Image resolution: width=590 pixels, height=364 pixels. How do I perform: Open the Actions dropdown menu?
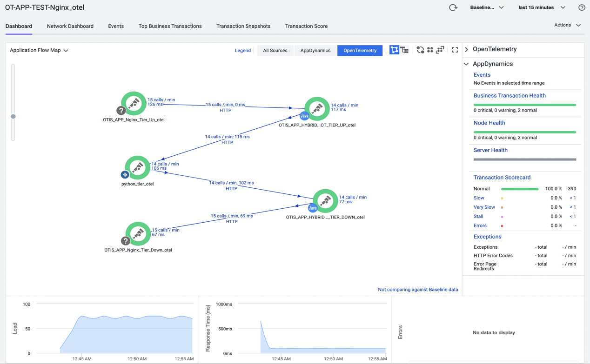[567, 25]
